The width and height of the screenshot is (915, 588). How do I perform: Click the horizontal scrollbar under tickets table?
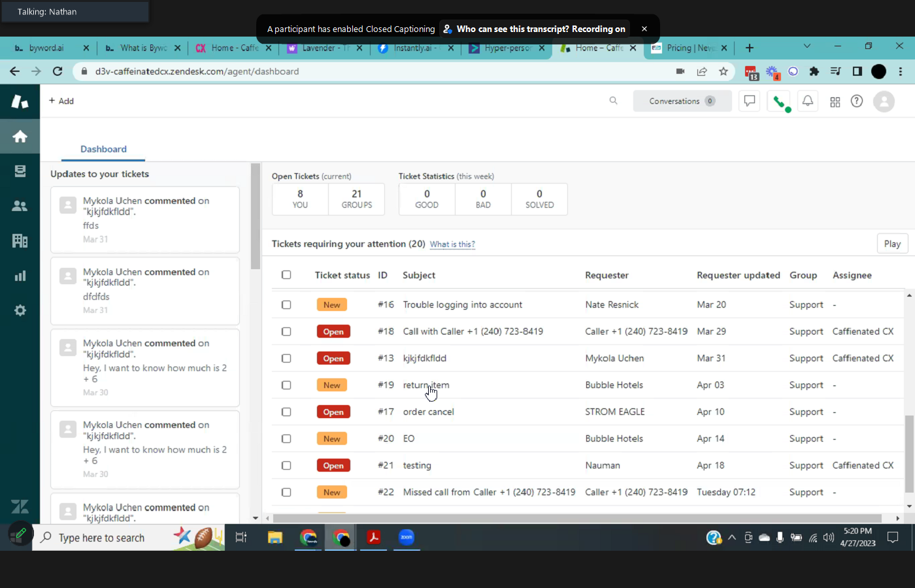coord(576,518)
